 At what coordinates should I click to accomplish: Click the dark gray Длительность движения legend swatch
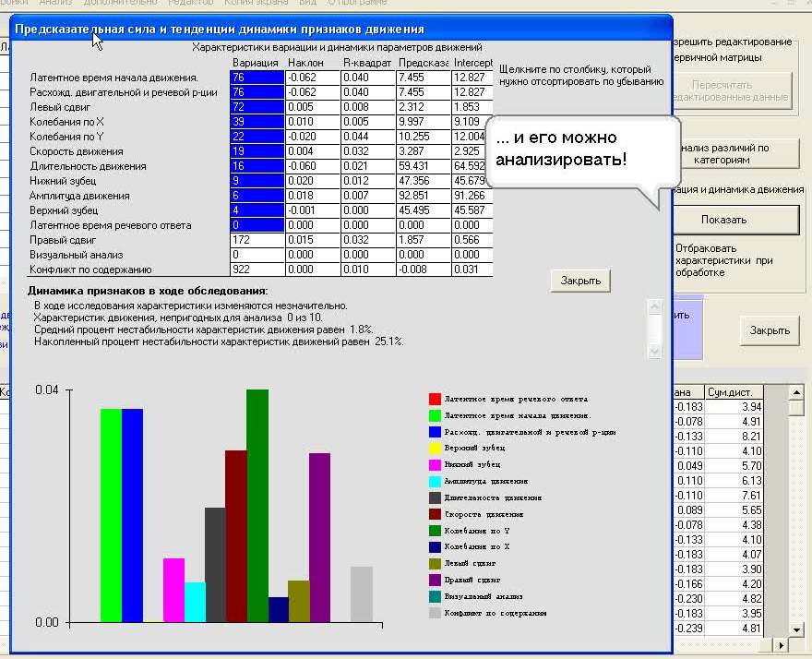point(435,497)
